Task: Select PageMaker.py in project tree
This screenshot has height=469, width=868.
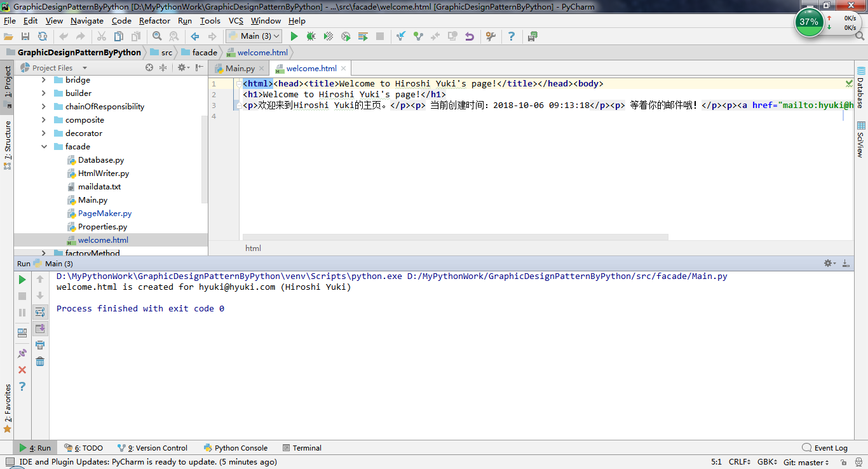Action: pos(105,214)
